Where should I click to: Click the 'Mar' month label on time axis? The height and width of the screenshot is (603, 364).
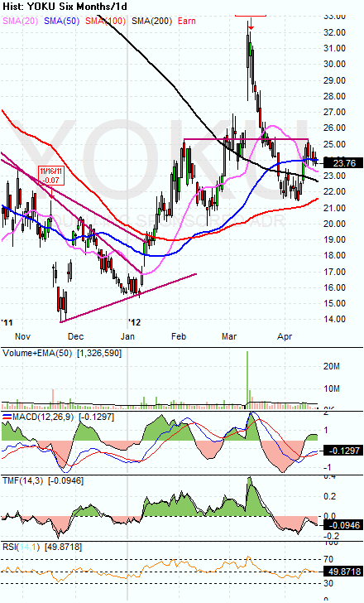[x=229, y=336]
